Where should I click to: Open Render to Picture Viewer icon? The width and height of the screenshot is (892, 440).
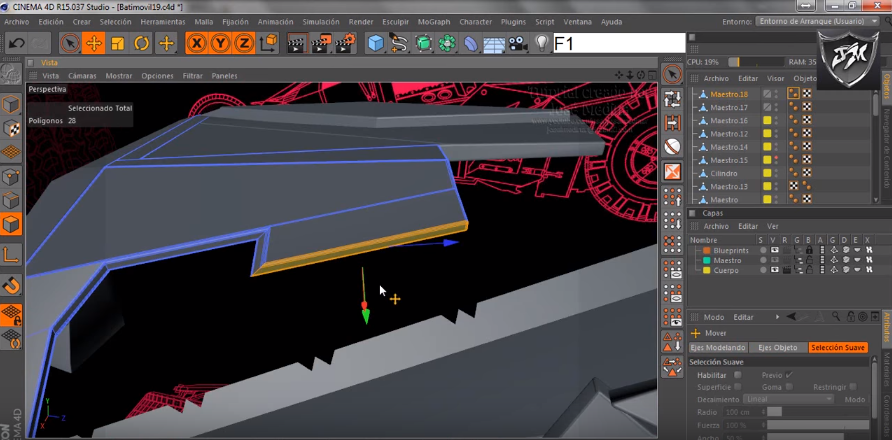click(321, 43)
